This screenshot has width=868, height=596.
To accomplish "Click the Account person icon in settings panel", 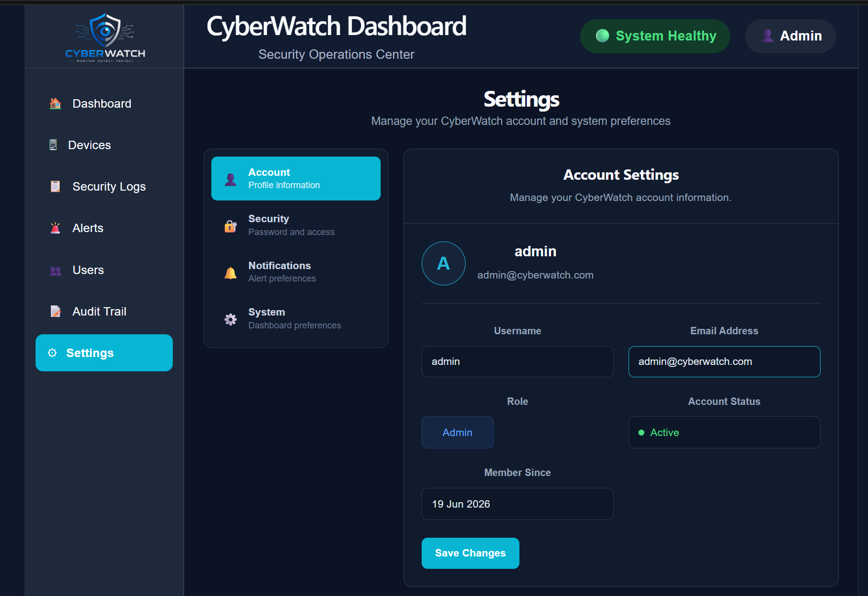I will click(x=231, y=179).
